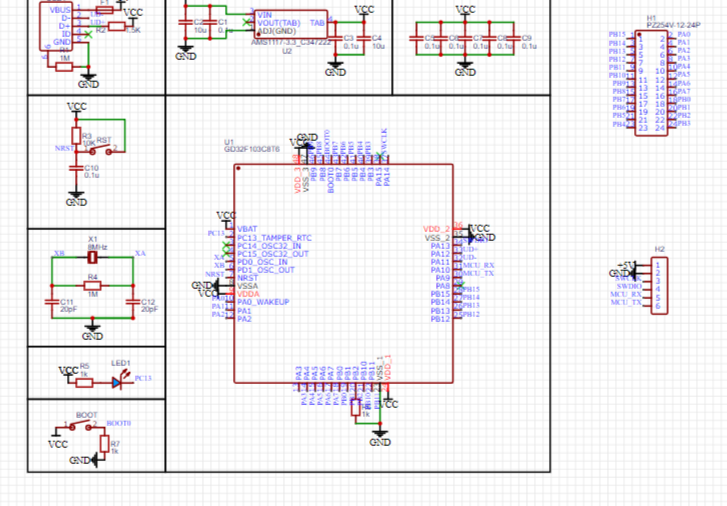
Task: Click PA0 net label on header H1
Action: [x=684, y=34]
